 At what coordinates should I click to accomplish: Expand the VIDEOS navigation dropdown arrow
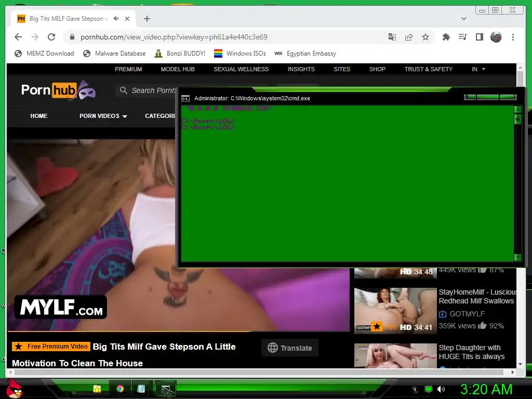125,116
